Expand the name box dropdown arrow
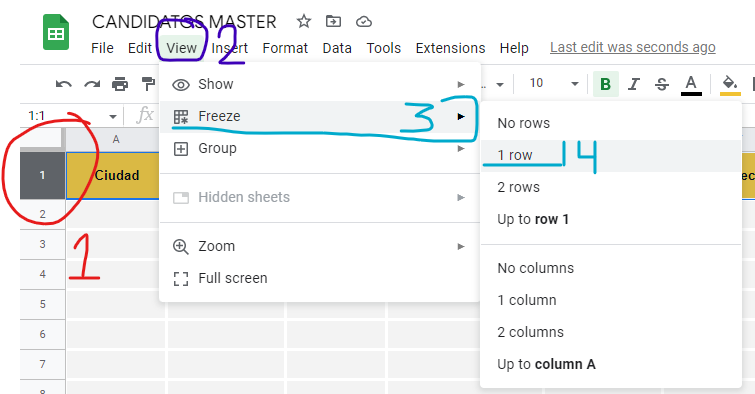755x394 pixels. [113, 117]
